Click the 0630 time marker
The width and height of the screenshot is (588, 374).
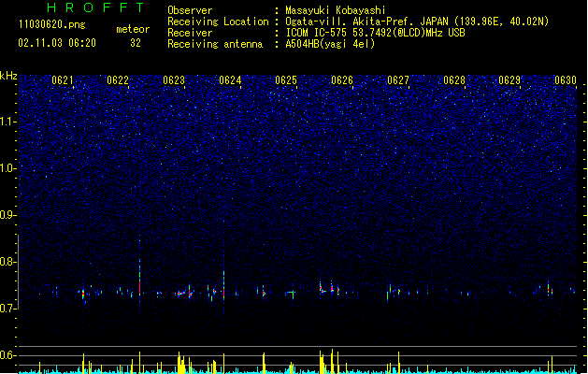[x=566, y=80]
